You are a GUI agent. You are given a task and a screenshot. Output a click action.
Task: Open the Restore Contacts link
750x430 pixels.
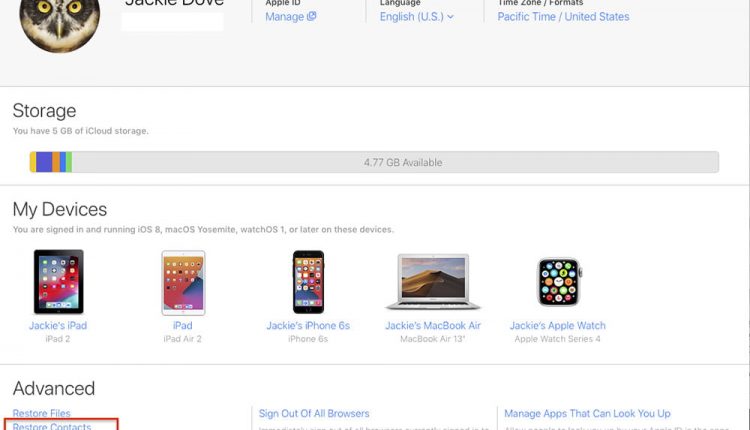pyautogui.click(x=52, y=426)
